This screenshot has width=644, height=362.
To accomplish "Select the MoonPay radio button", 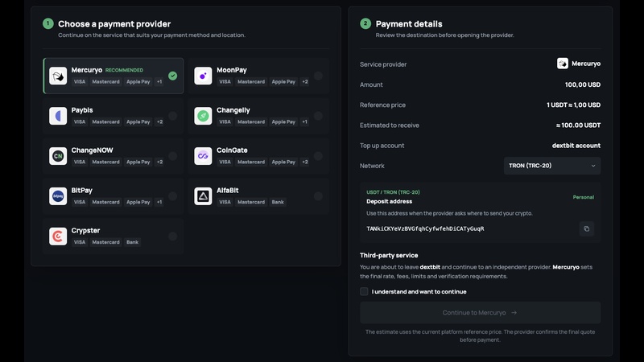I will [318, 76].
